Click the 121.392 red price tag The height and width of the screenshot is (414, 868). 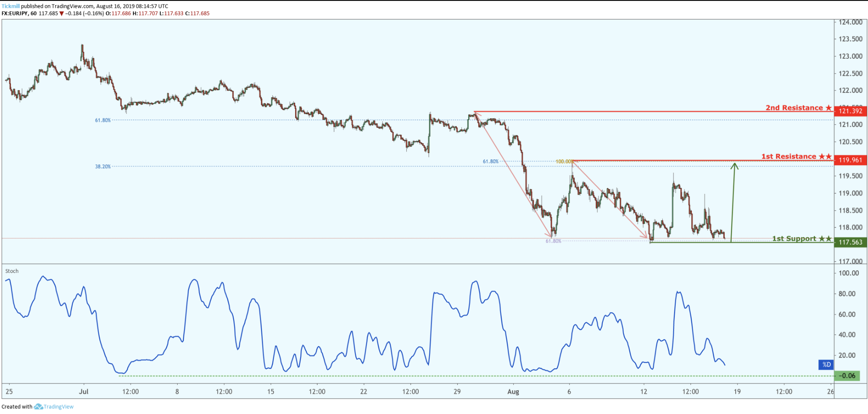pos(850,111)
